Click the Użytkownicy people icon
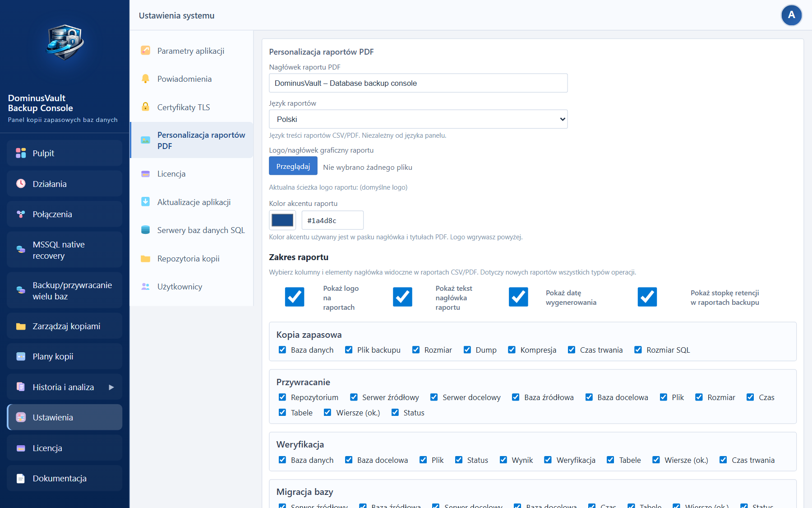This screenshot has height=508, width=812. tap(145, 286)
